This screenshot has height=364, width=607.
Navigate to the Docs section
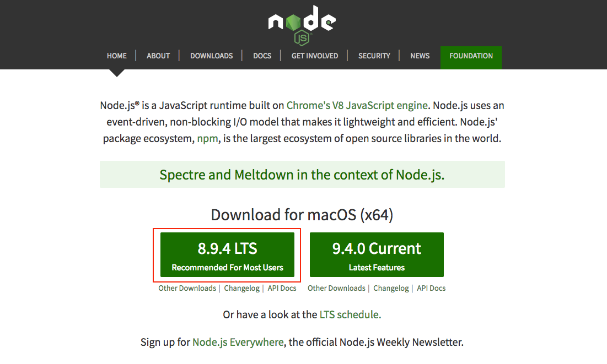(x=262, y=56)
